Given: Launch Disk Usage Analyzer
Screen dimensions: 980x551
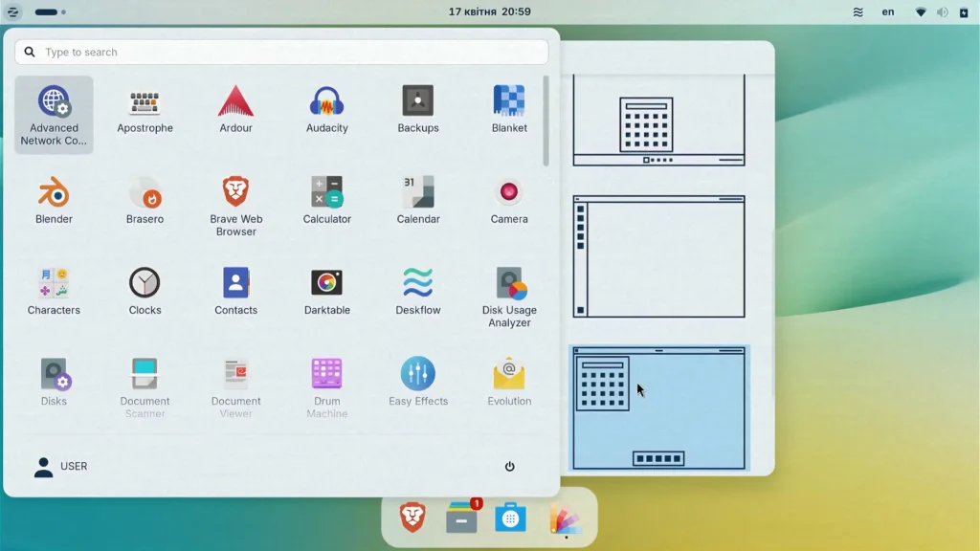Looking at the screenshot, I should click(509, 298).
